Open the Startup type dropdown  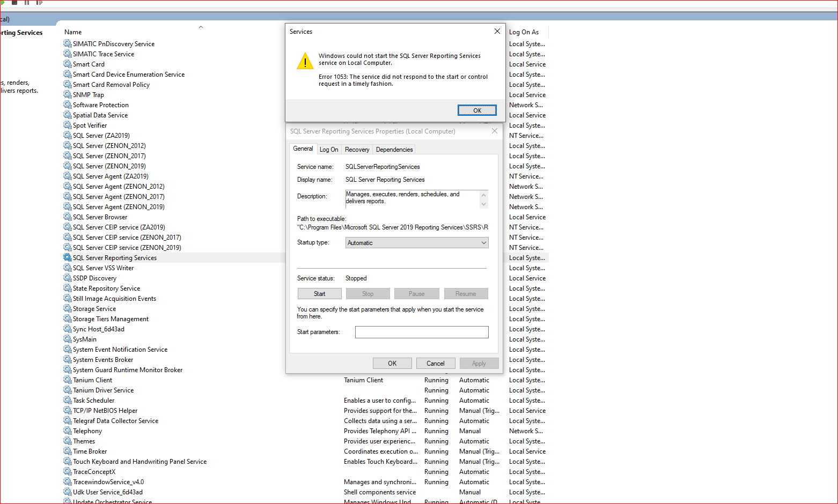click(417, 243)
